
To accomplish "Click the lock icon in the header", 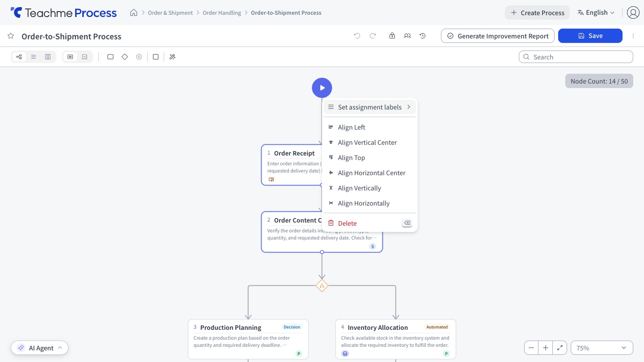I will tap(392, 36).
